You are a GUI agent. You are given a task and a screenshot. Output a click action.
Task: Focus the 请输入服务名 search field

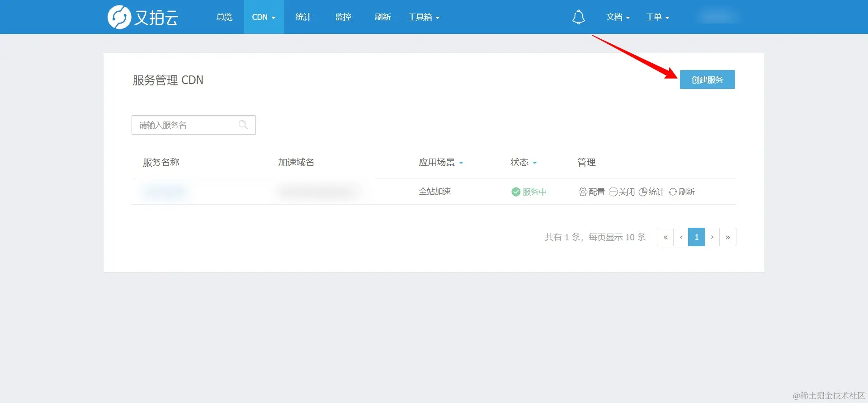click(193, 125)
